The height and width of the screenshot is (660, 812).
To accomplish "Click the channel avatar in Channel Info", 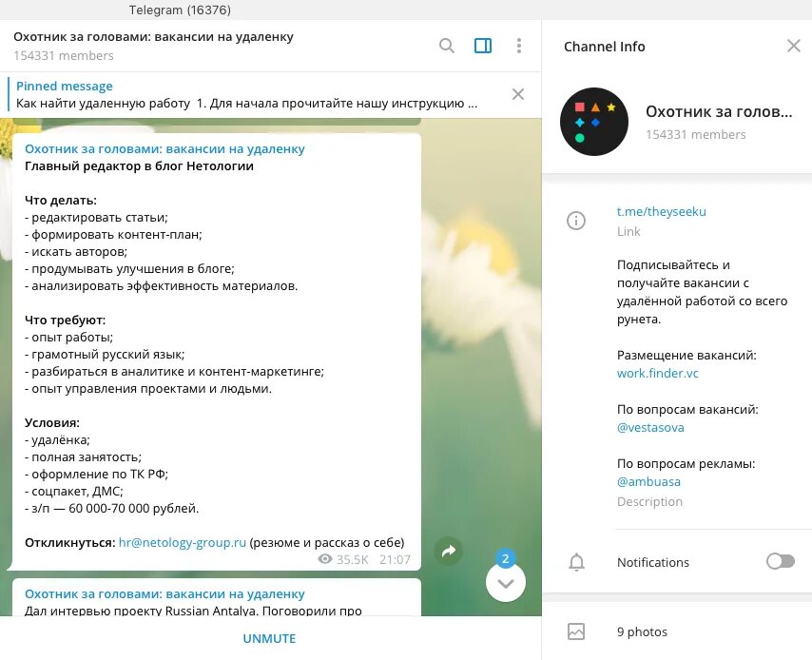I will tap(594, 122).
